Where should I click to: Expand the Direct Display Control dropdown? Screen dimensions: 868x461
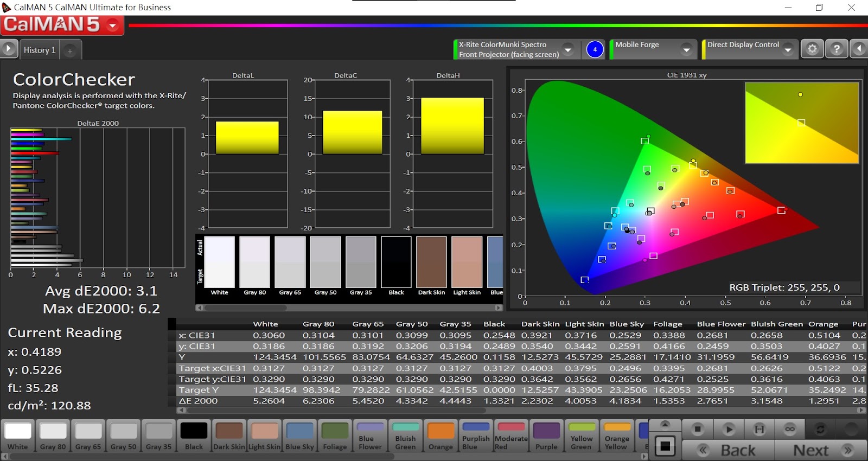point(788,49)
